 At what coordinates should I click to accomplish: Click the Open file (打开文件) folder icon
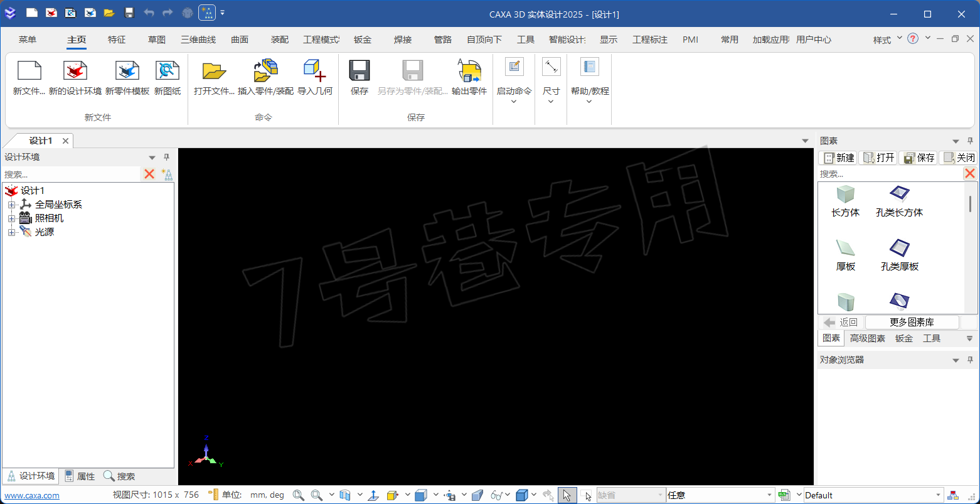pos(214,71)
